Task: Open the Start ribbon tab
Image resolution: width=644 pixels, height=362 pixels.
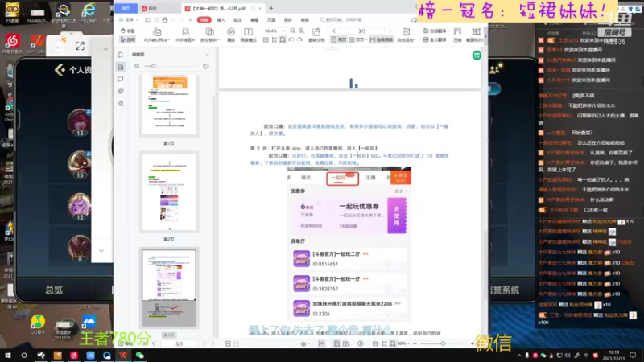Action: coord(204,19)
